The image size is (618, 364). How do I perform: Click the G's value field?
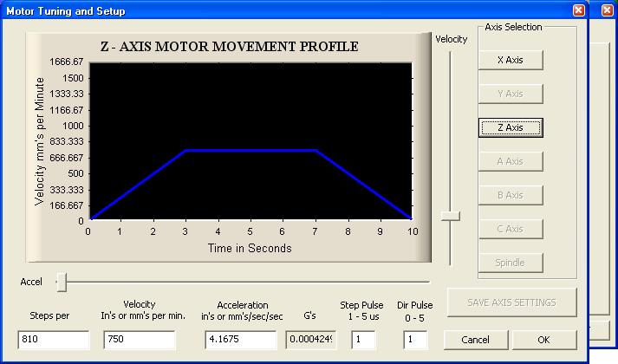310,341
